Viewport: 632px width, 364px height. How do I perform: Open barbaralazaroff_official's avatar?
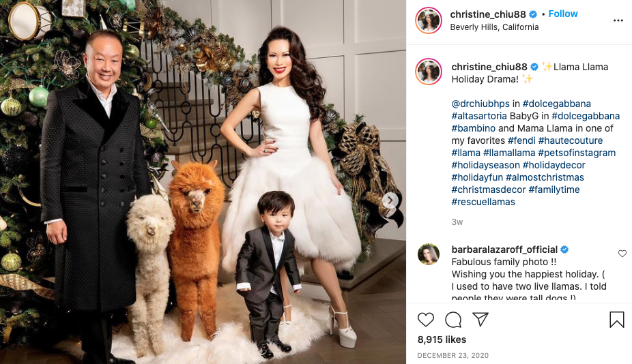429,254
